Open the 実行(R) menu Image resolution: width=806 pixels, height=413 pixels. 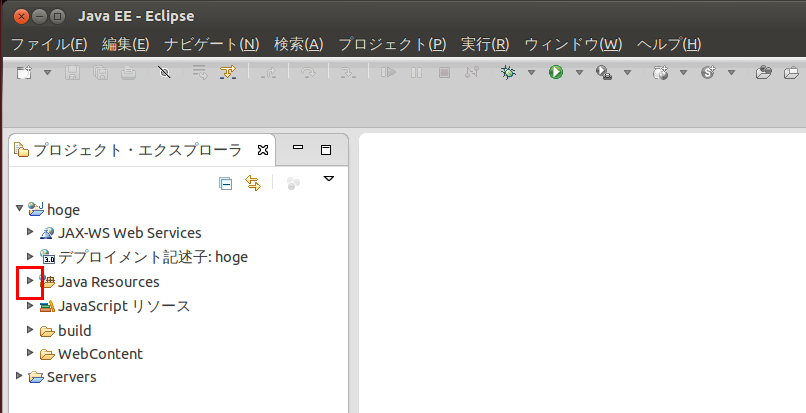(485, 44)
